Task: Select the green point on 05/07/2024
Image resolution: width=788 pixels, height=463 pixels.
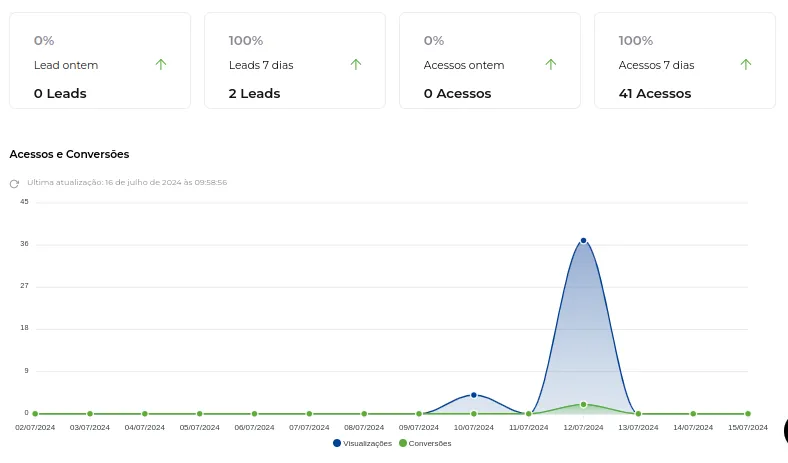Action: coord(200,414)
